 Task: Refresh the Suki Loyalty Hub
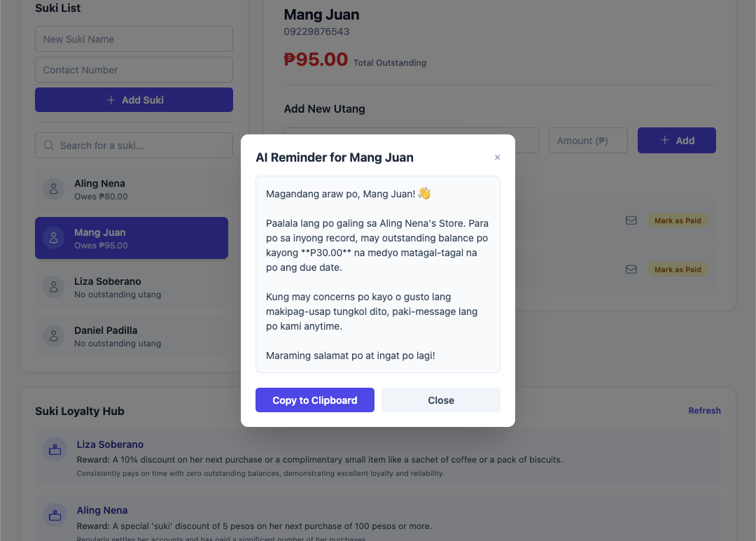click(x=704, y=411)
